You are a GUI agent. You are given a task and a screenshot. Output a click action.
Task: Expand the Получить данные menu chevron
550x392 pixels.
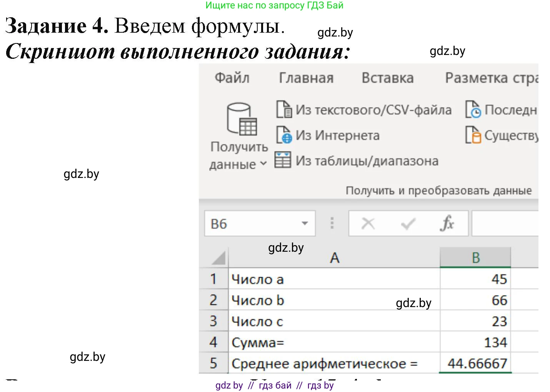tap(264, 164)
